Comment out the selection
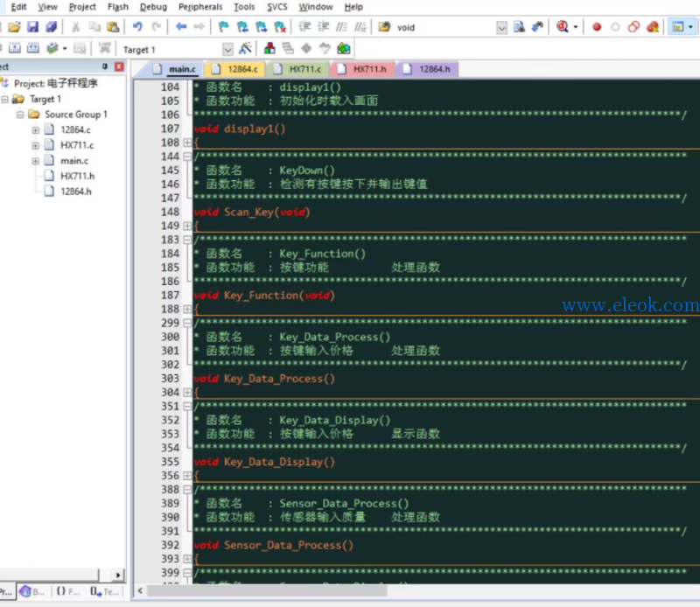Screen dimensions: 700x607 click(341, 27)
